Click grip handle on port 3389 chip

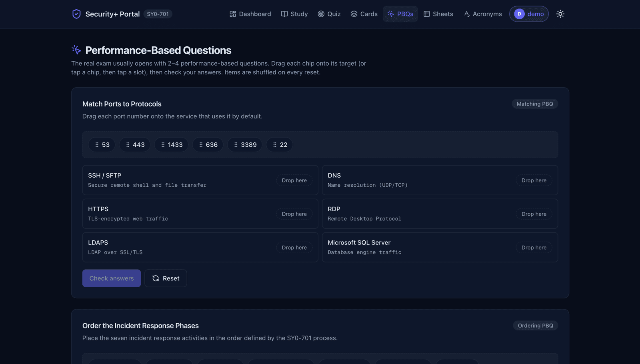pyautogui.click(x=236, y=145)
